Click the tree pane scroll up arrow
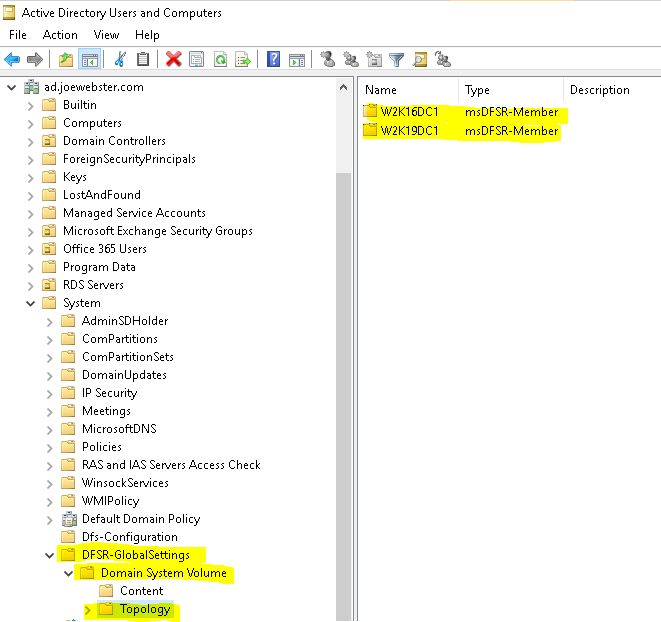The height and width of the screenshot is (622, 661). pos(344,87)
